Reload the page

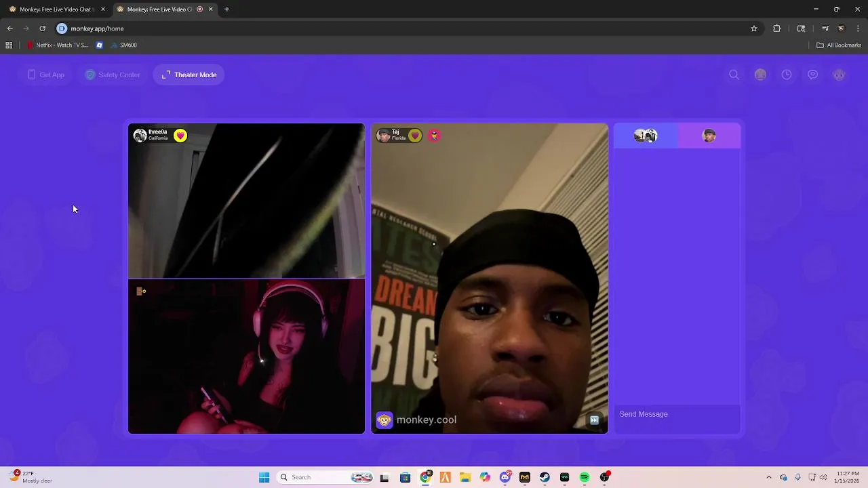point(42,28)
